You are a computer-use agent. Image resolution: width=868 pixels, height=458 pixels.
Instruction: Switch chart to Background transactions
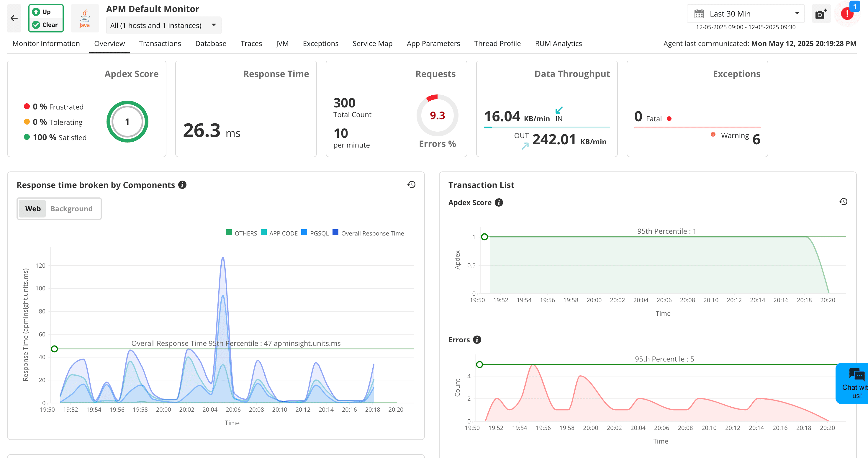[71, 209]
